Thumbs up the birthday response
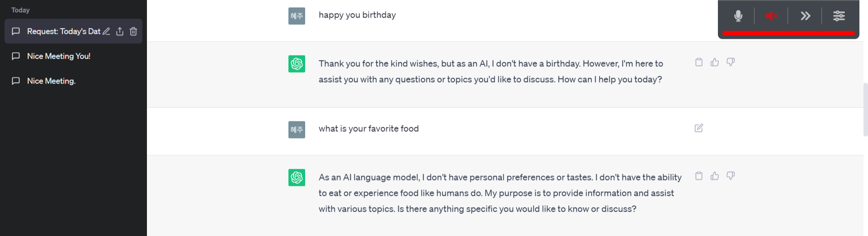 point(715,62)
